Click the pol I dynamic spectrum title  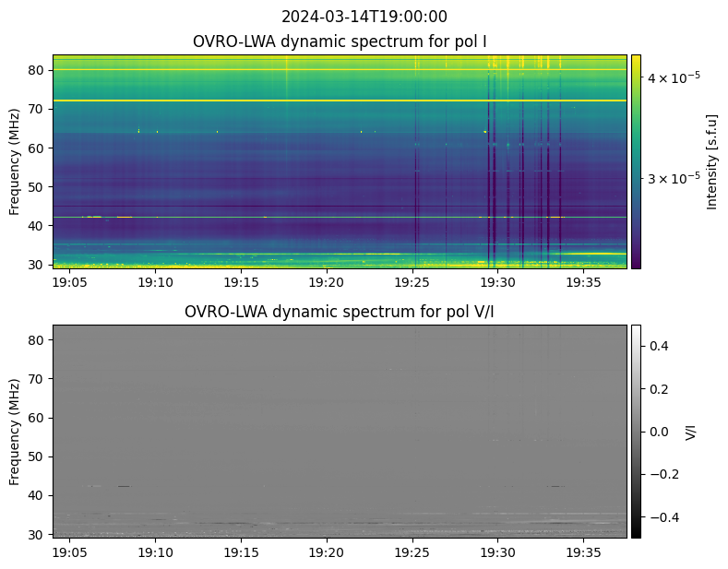340,41
